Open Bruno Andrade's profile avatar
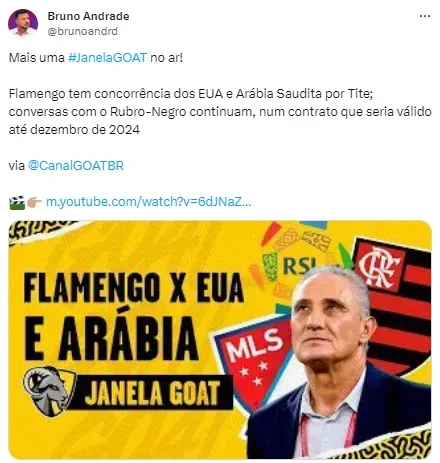The width and height of the screenshot is (440, 463). point(23,23)
